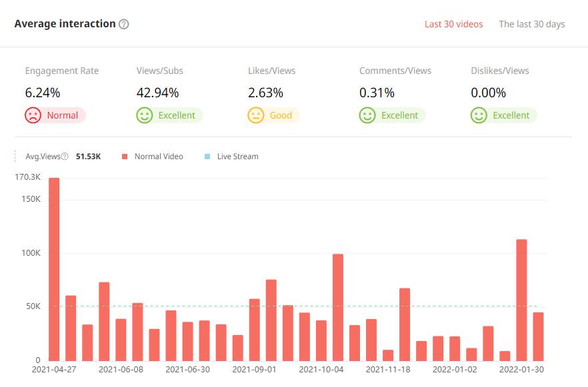Click the blue Live Stream legend swatch
Image resolution: width=588 pixels, height=387 pixels.
tap(207, 157)
